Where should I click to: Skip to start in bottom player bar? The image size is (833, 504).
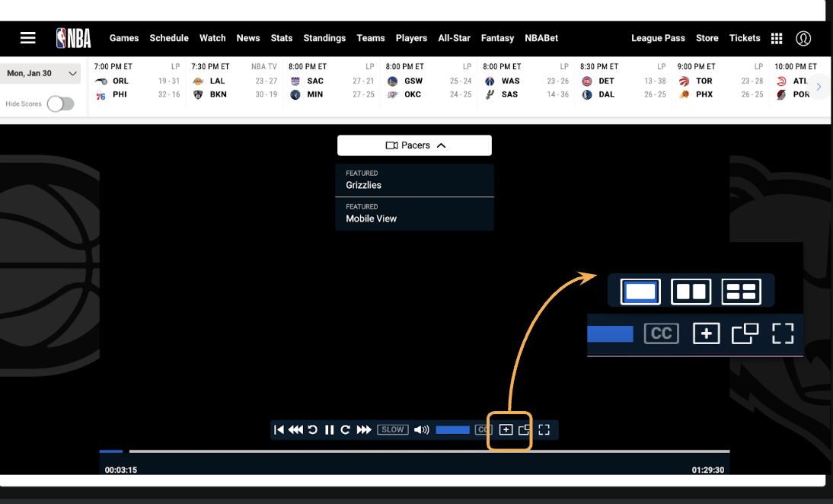[279, 429]
